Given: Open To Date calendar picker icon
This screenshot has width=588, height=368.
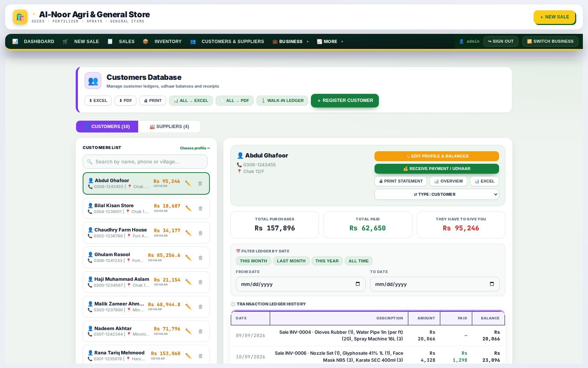Looking at the screenshot, I should click(492, 284).
